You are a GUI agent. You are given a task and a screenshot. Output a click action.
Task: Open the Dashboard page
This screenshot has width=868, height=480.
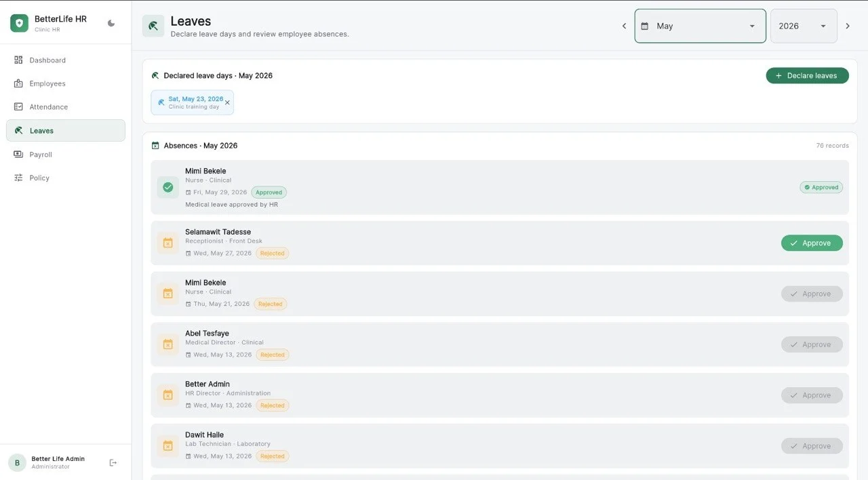(x=66, y=60)
